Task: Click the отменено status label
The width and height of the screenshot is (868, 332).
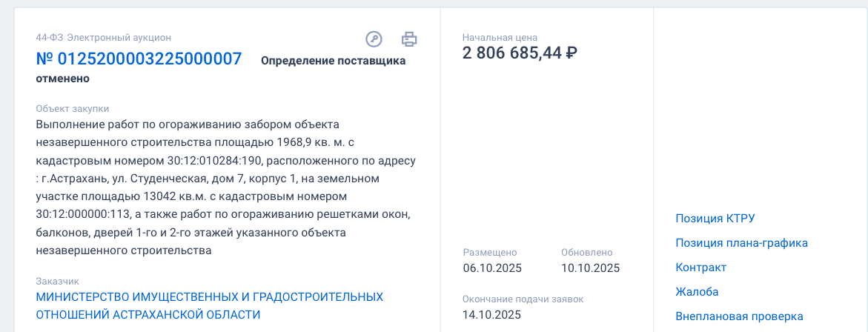Action: 62,78
